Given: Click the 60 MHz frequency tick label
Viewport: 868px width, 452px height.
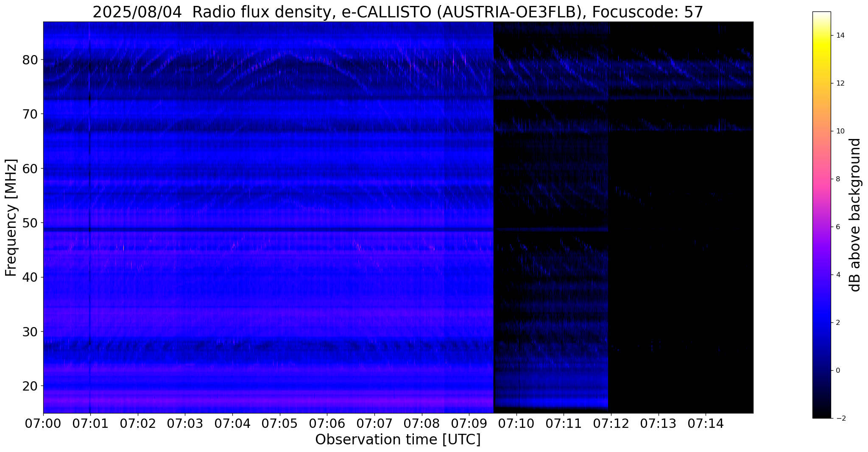Looking at the screenshot, I should [x=30, y=168].
